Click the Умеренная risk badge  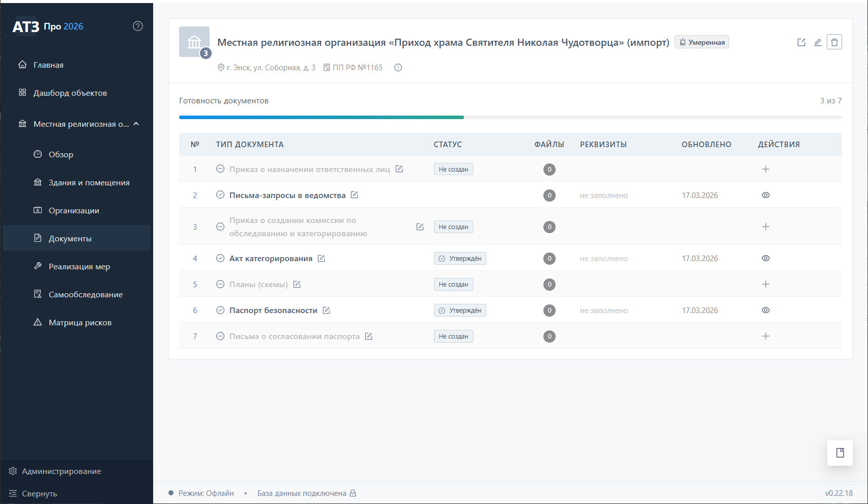[702, 42]
